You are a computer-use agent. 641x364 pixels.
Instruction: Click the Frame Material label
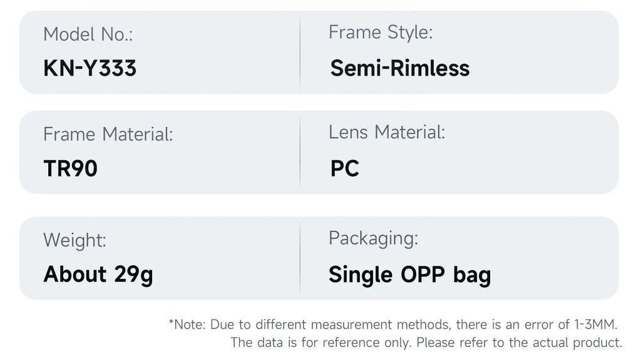tap(108, 134)
